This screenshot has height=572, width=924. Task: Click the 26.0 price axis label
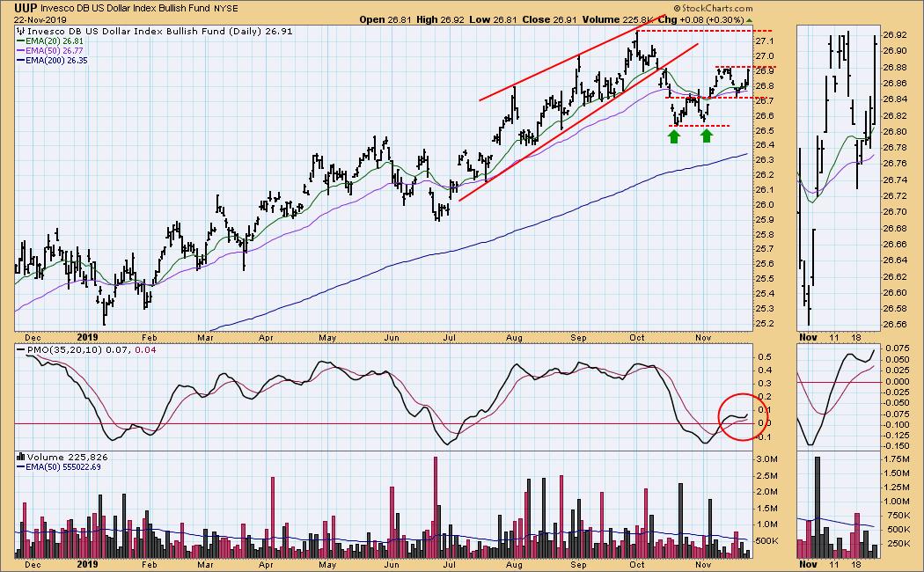[x=765, y=205]
